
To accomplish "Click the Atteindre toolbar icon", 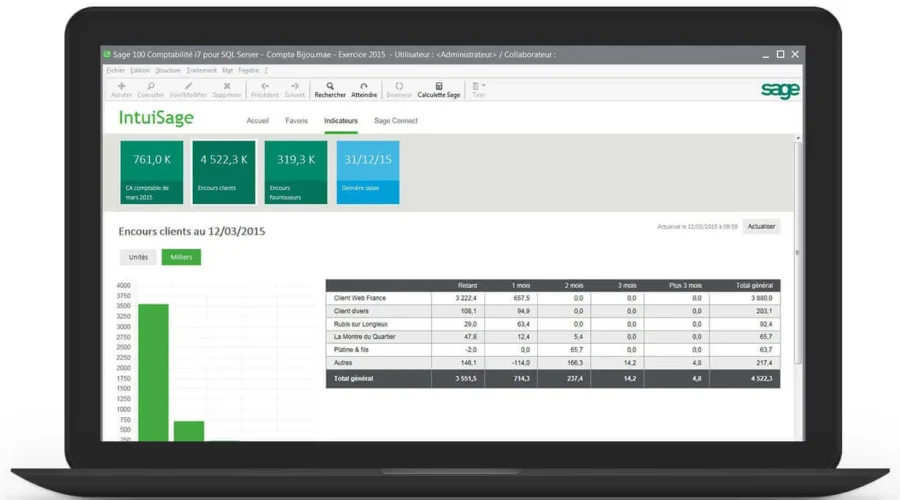I will point(364,86).
